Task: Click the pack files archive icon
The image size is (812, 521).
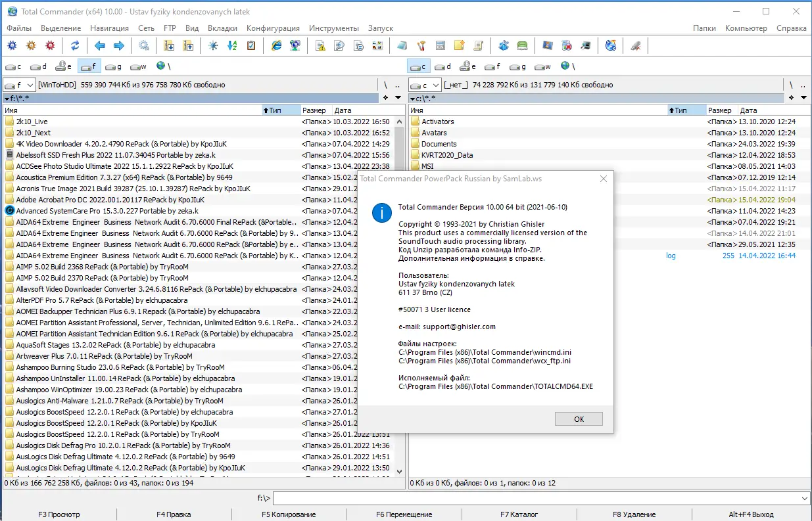Action: click(169, 45)
